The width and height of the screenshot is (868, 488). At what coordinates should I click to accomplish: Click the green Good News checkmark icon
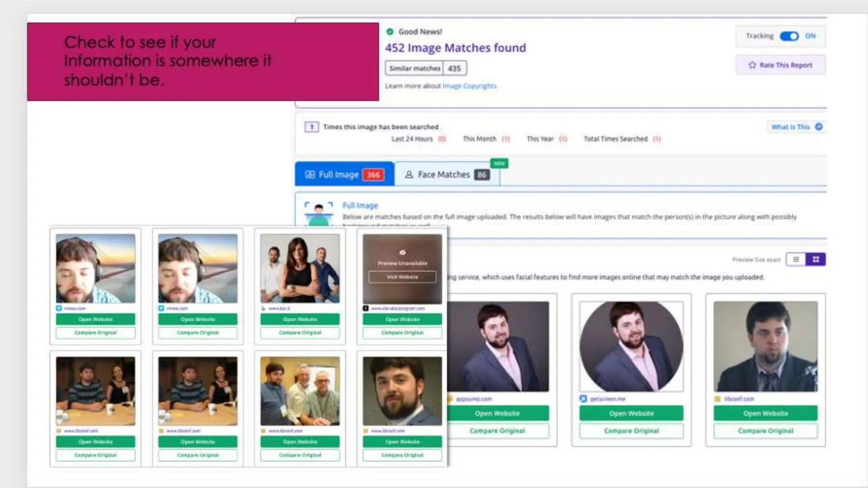click(390, 32)
